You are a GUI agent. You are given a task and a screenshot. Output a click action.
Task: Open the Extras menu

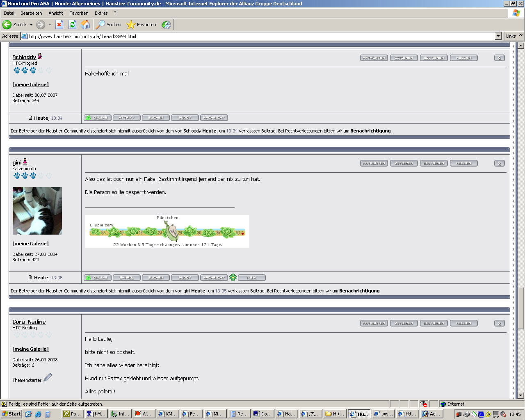(101, 13)
